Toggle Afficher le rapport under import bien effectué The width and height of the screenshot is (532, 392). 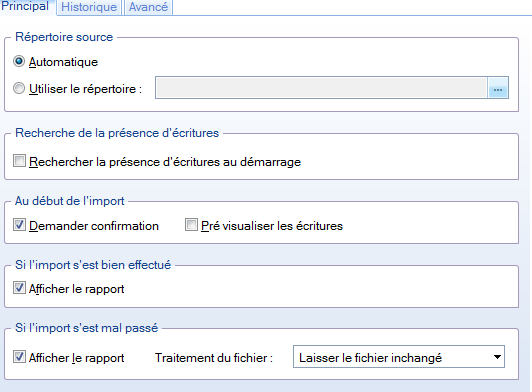(19, 288)
